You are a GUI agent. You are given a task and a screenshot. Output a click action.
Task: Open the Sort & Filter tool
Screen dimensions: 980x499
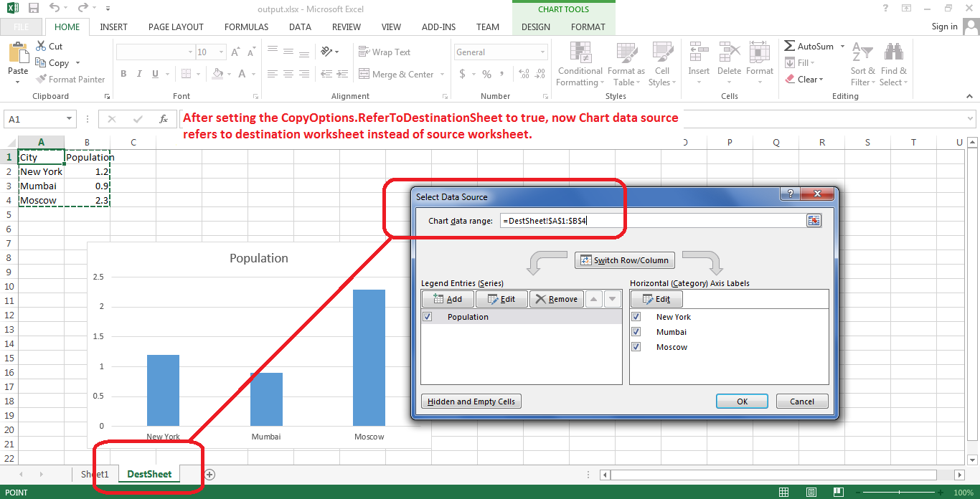click(x=862, y=54)
